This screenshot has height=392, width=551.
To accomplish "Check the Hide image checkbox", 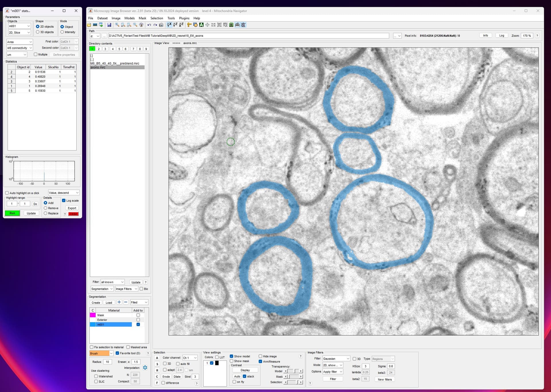I will [x=260, y=356].
